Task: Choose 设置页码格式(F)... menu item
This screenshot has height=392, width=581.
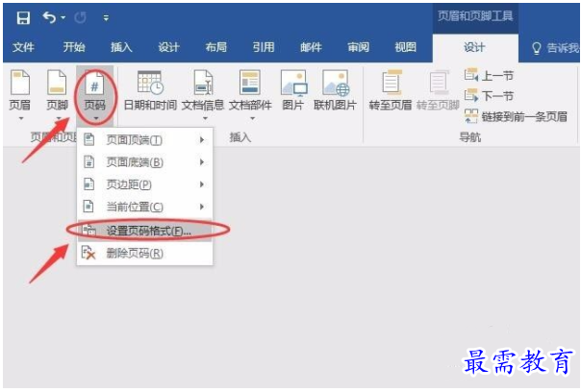Action: [x=144, y=231]
